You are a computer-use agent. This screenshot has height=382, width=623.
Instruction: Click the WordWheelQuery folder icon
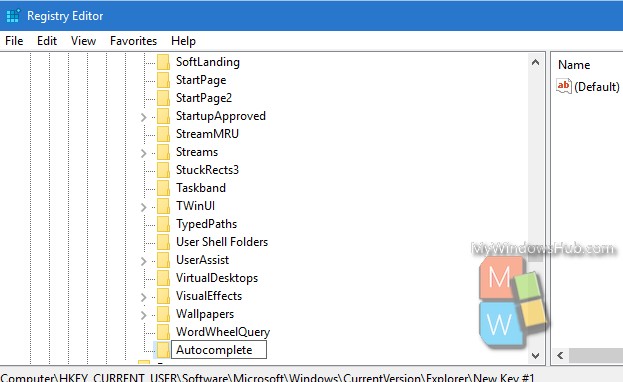(163, 332)
